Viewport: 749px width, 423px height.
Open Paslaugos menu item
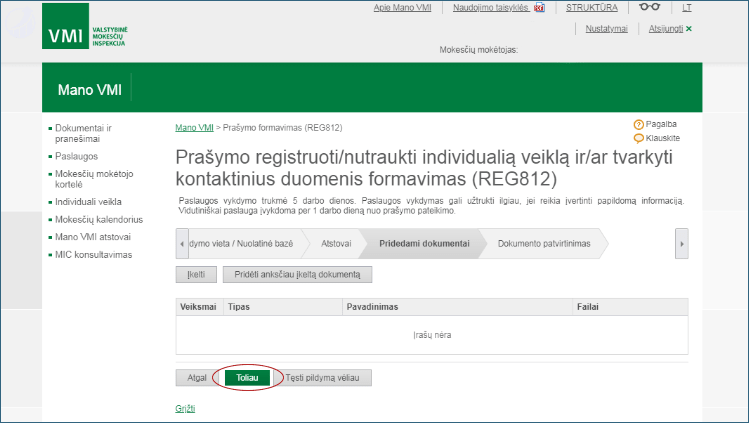tap(76, 156)
